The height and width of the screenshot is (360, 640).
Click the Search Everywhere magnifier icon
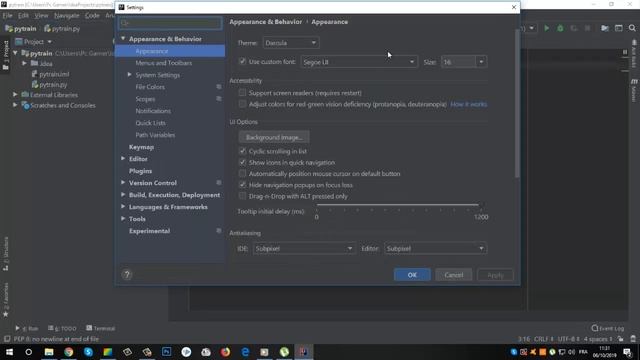pos(632,28)
